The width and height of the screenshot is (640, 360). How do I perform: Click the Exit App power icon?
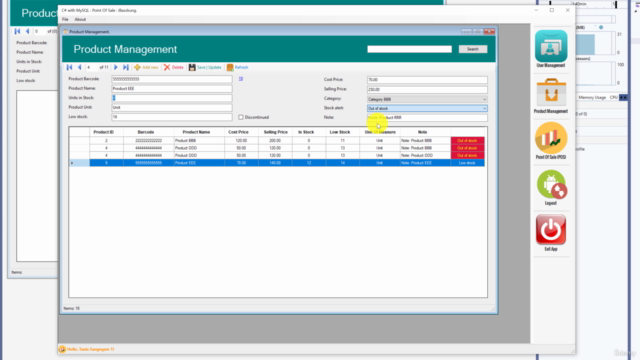[551, 232]
